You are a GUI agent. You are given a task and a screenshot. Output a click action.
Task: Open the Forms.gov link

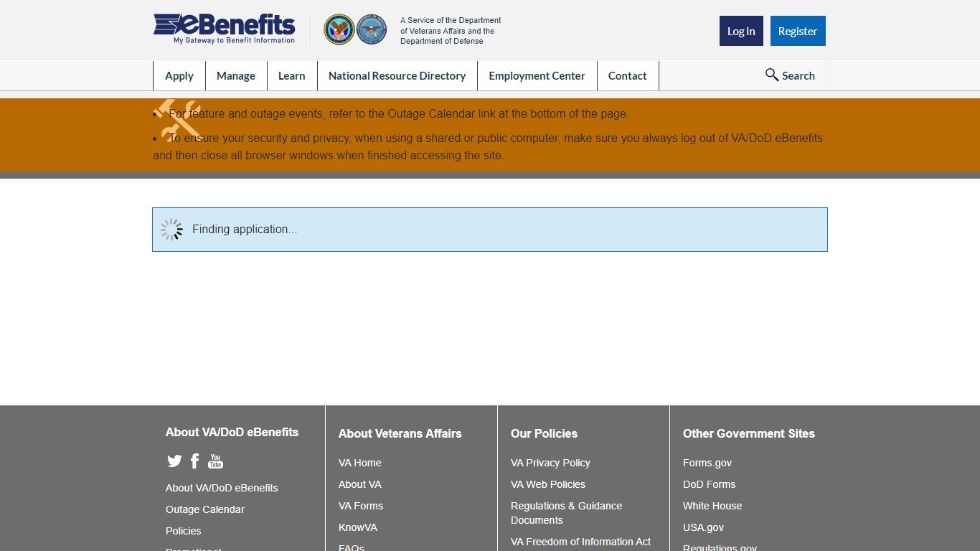[x=707, y=463]
